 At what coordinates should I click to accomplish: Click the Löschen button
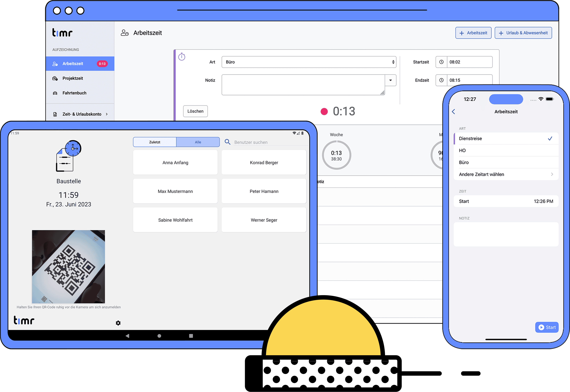(x=195, y=111)
